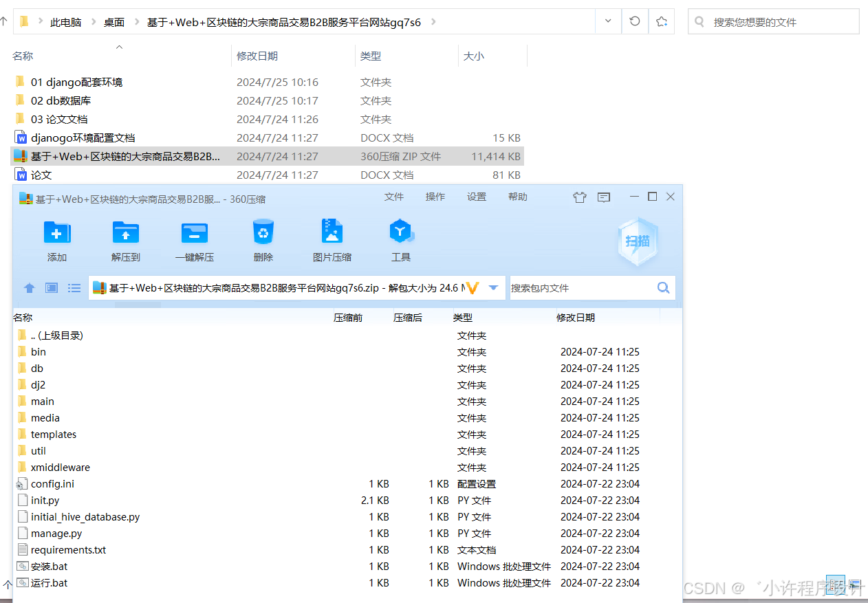Viewport: 868px width, 603px height.
Task: Open the 图片压缩 image compression tool
Action: coord(332,233)
